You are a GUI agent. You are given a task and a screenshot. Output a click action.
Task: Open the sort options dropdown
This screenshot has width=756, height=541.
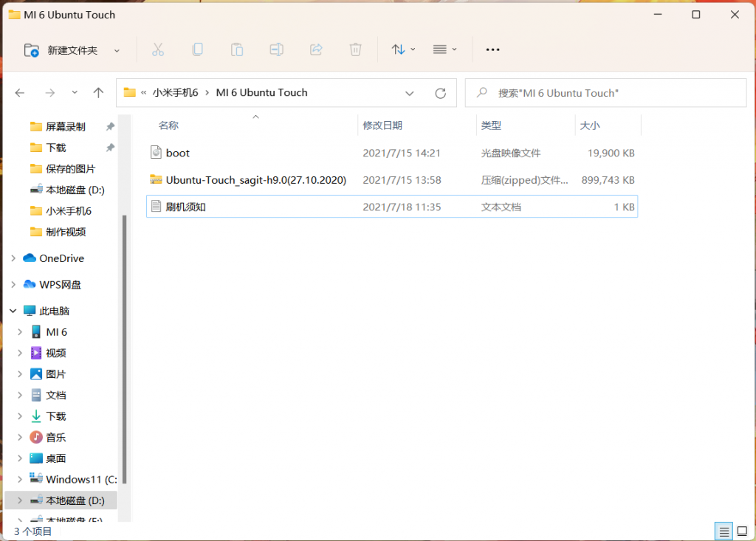[403, 49]
